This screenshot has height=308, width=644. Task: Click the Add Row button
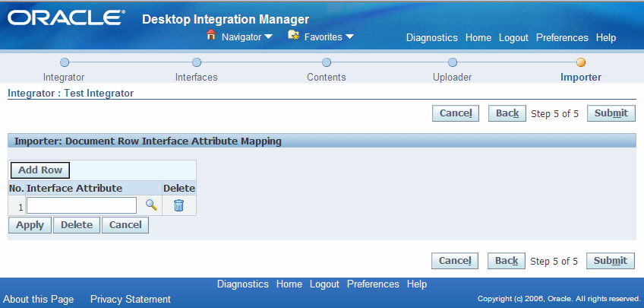click(40, 170)
